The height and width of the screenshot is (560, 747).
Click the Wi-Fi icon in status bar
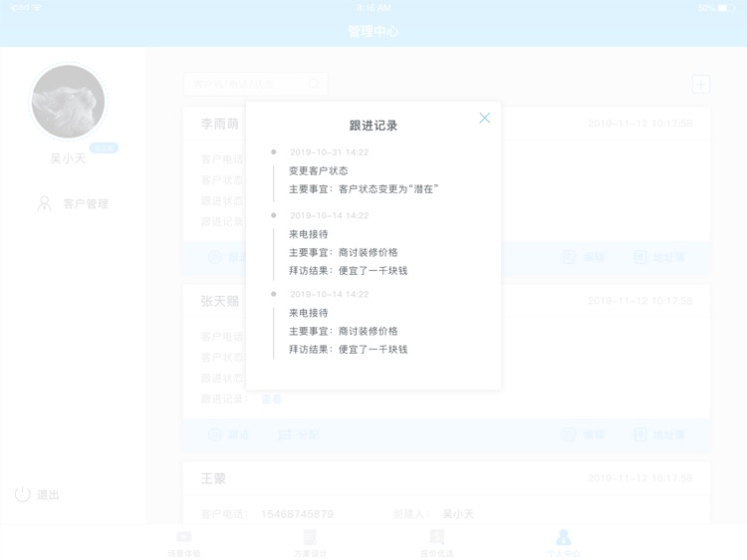tap(37, 7)
